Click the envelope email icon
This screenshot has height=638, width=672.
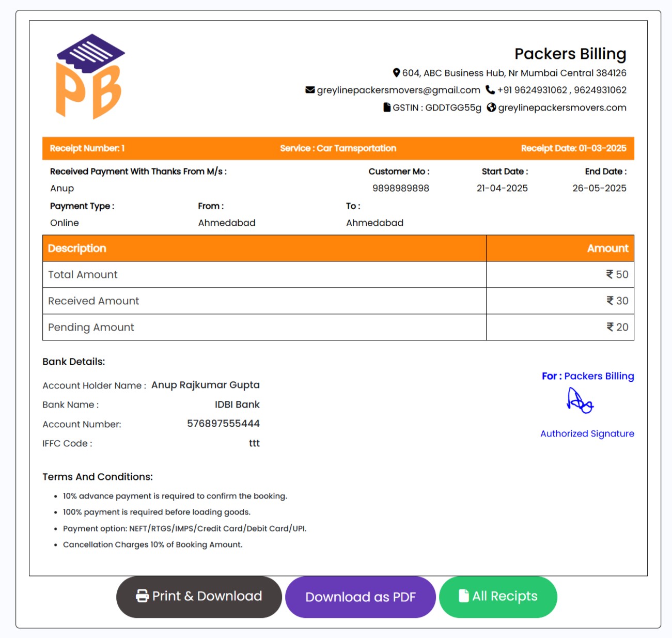click(x=310, y=90)
